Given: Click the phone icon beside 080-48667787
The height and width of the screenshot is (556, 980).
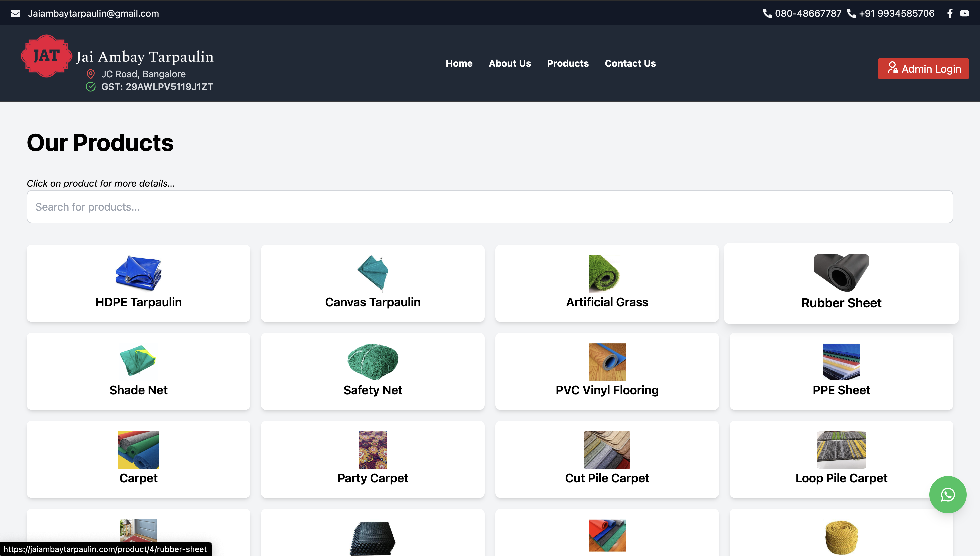Looking at the screenshot, I should point(767,13).
